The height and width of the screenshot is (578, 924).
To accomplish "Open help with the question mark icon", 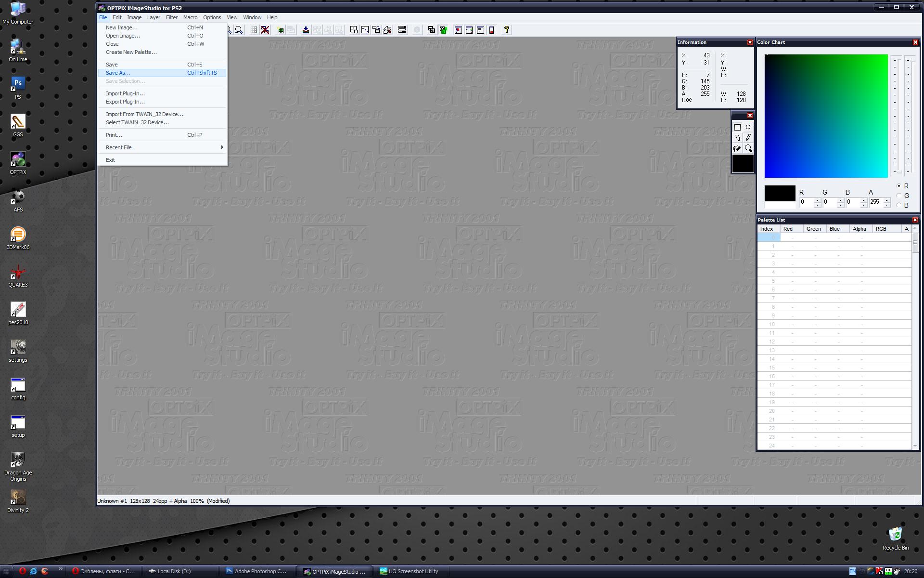I will pyautogui.click(x=507, y=30).
